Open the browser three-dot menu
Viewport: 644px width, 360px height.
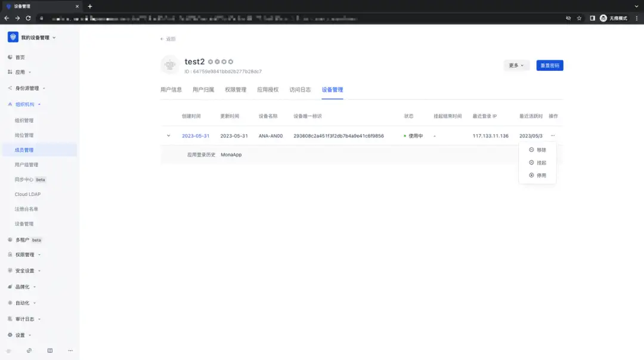637,18
